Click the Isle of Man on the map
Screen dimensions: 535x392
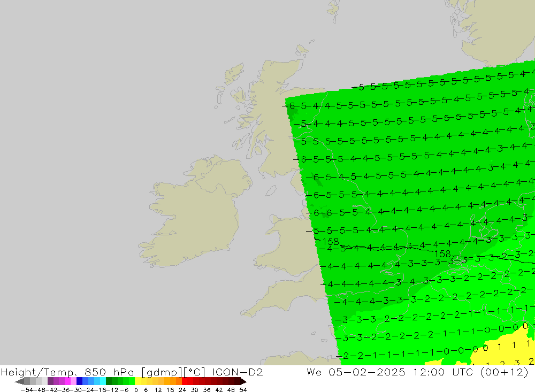pos(271,190)
